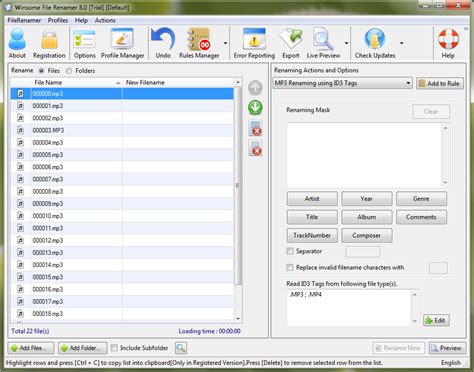Expand the Check Updates dropdown arrow
The width and height of the screenshot is (474, 372).
coord(402,43)
